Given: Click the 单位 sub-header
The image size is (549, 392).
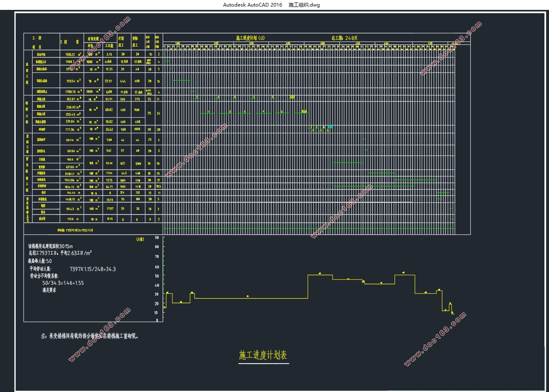Looking at the screenshot, I should click(x=90, y=46).
